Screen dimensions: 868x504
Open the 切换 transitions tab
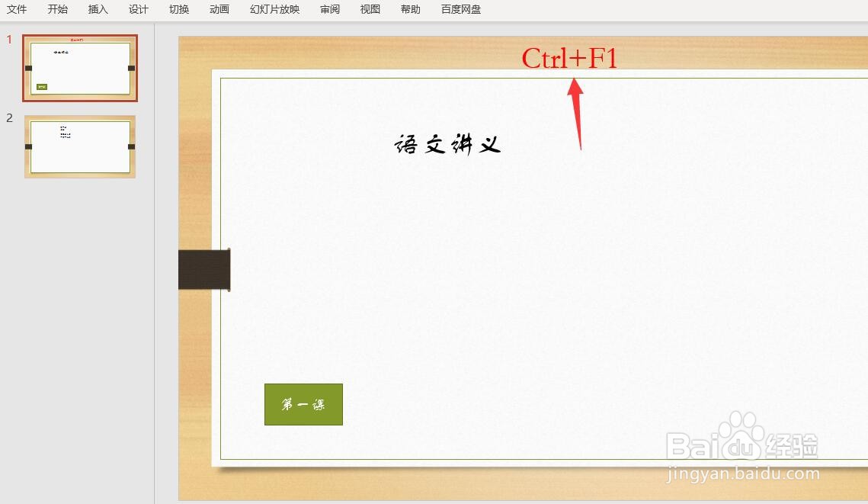pos(178,9)
